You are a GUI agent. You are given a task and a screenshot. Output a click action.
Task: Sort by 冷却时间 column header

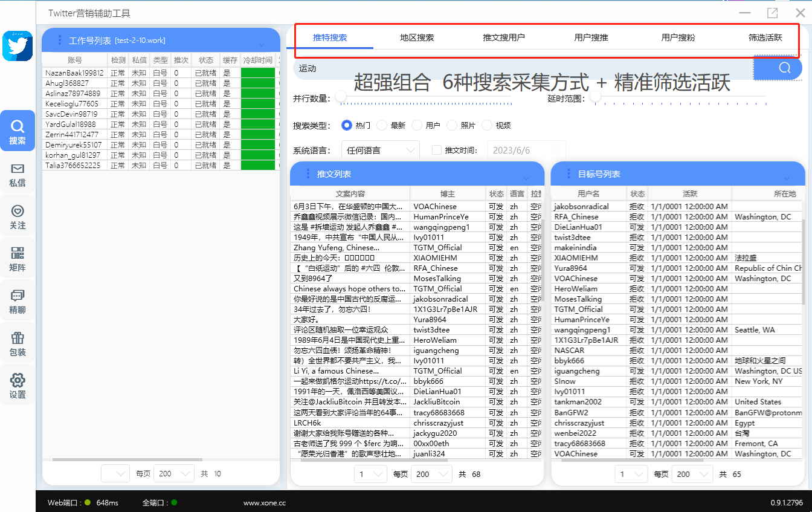point(257,60)
